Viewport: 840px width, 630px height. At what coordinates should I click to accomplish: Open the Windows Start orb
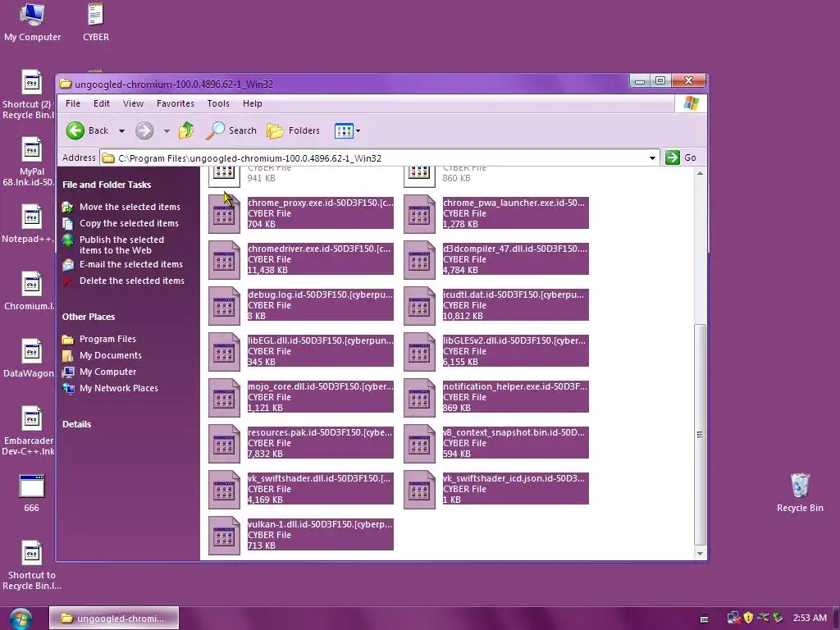pos(21,619)
